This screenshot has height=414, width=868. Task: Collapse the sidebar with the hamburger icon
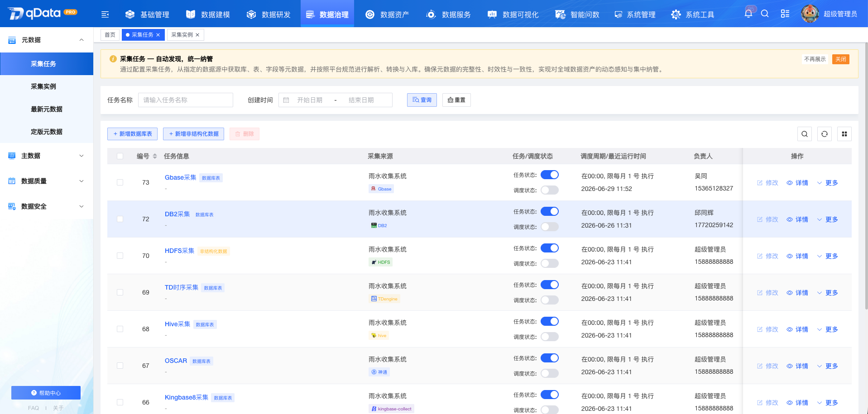tap(105, 14)
